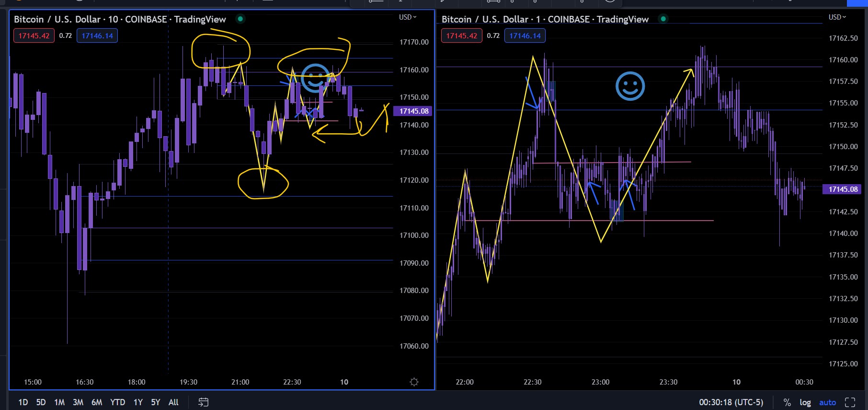Click the 17060.00 price scale label
The width and height of the screenshot is (868, 410).
(x=414, y=346)
